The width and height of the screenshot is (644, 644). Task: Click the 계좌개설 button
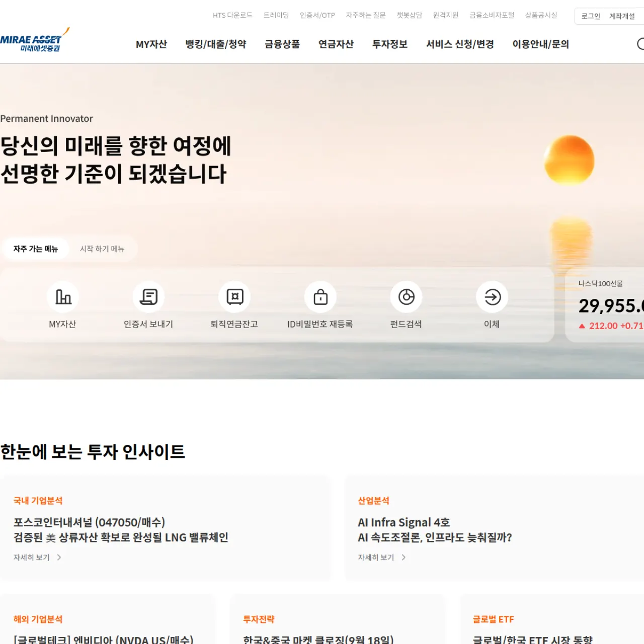point(622,16)
